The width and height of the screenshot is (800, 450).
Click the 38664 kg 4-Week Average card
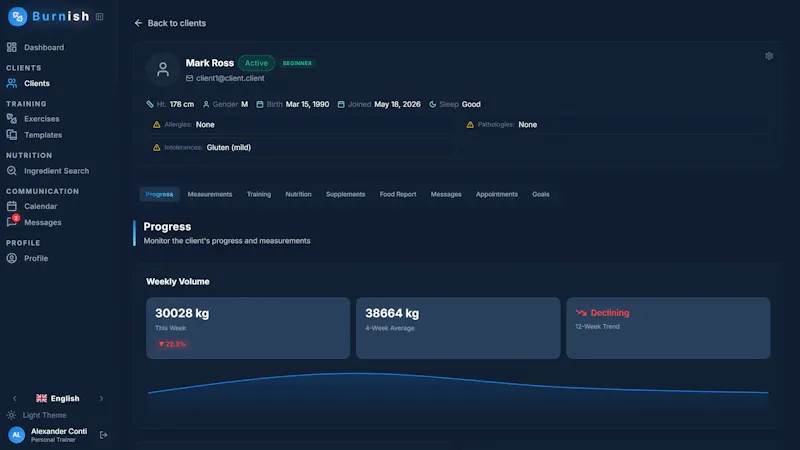458,328
